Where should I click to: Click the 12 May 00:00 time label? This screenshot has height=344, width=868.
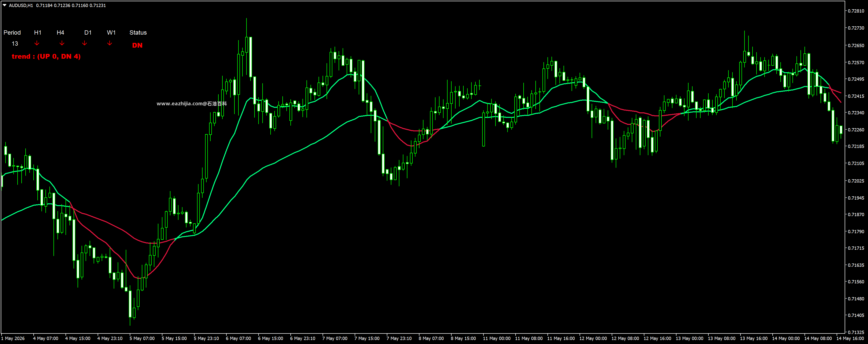tap(593, 339)
